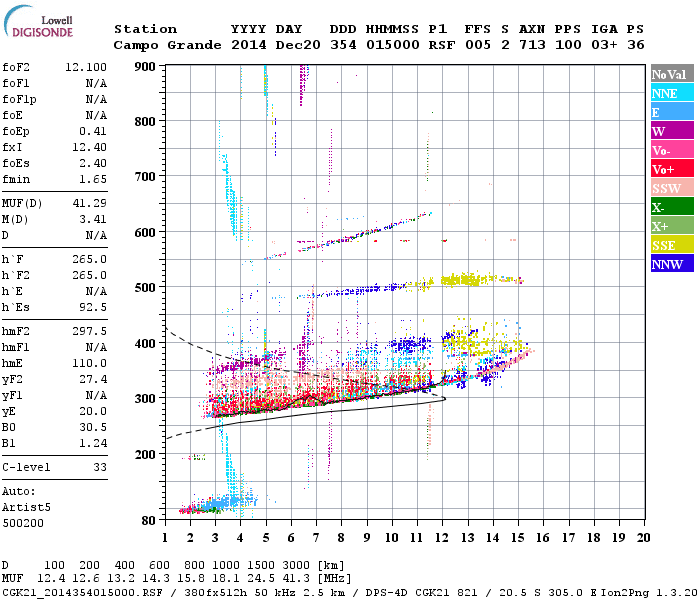
Task: Click the h`F value 265.0
Action: [89, 259]
